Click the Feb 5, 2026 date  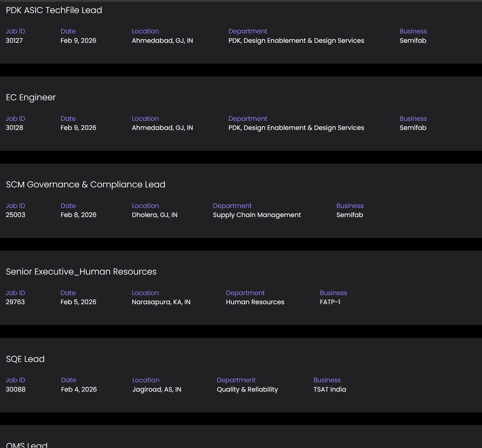click(78, 302)
